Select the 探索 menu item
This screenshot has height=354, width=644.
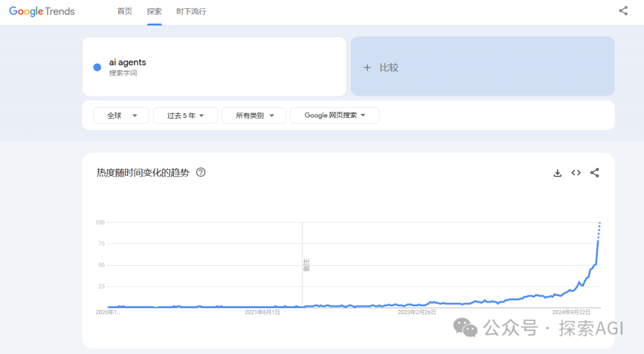point(154,11)
